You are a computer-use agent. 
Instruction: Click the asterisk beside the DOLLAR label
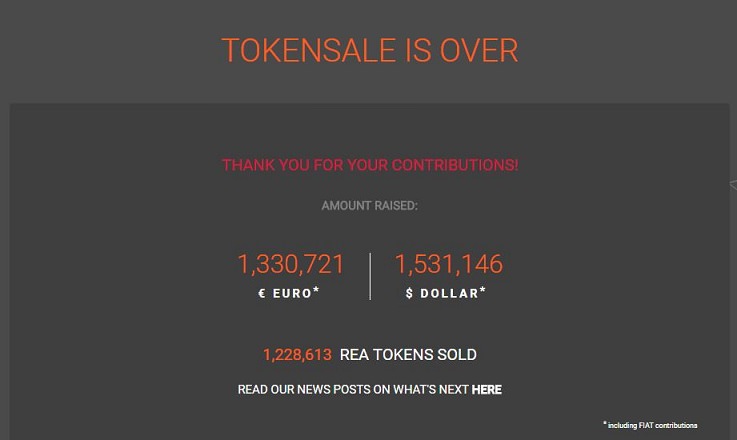[483, 290]
